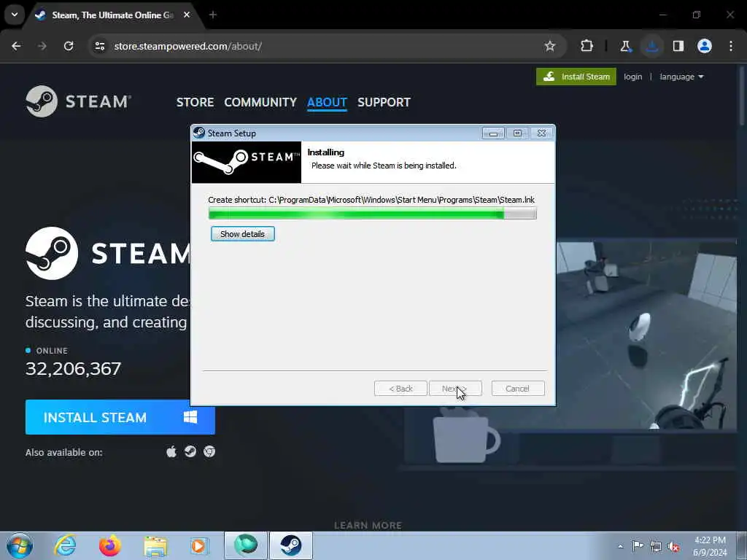Viewport: 747px width, 560px height.
Task: Switch to green globe browser taskbar app
Action: tap(245, 545)
